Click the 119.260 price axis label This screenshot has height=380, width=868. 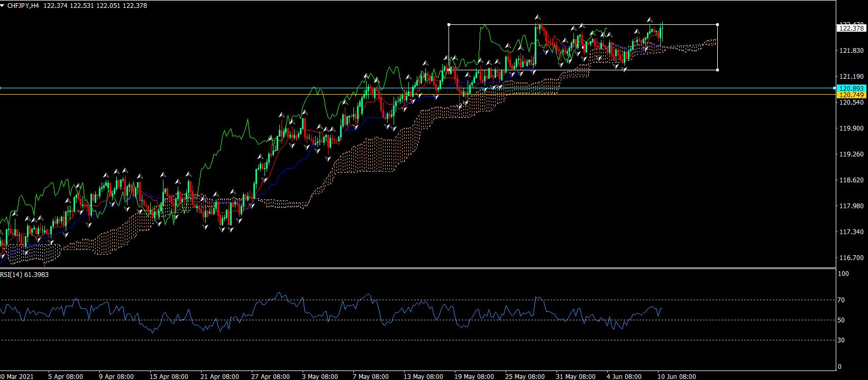[851, 154]
